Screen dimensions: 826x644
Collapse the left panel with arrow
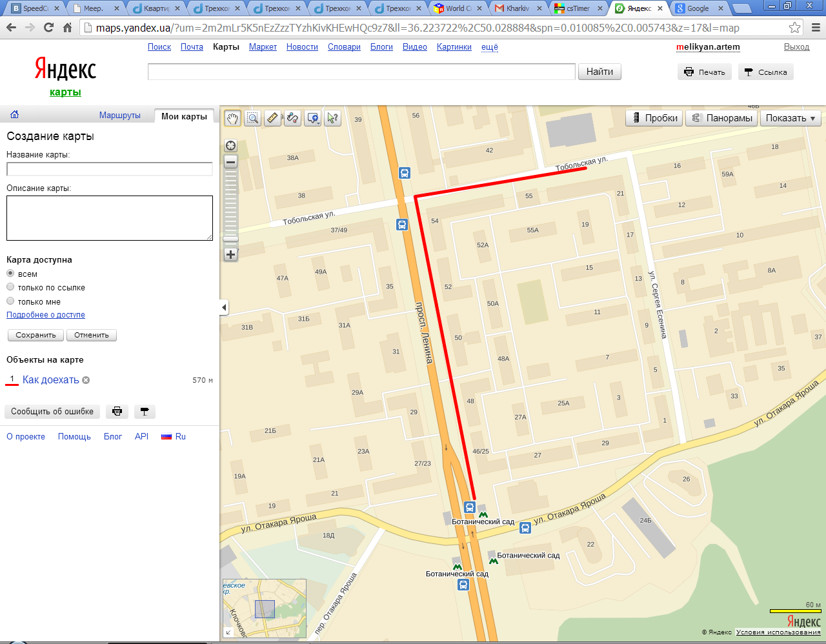point(224,307)
